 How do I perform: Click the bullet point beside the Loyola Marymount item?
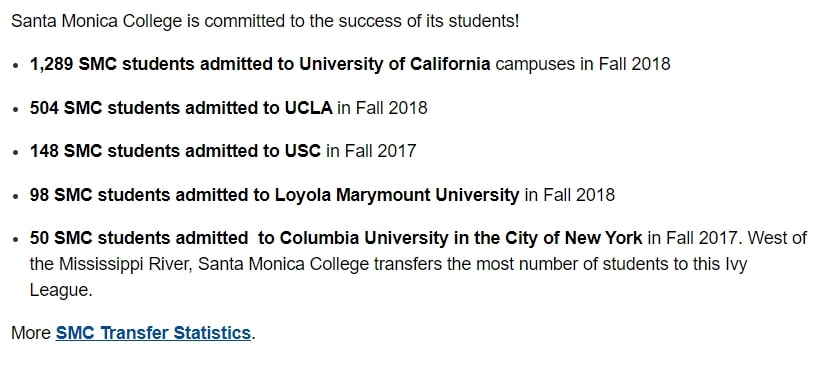pos(16,196)
